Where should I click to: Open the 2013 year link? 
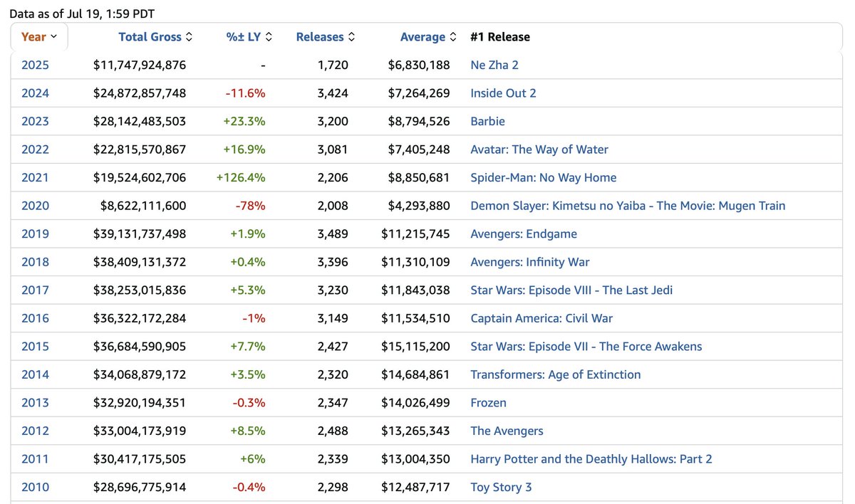35,403
